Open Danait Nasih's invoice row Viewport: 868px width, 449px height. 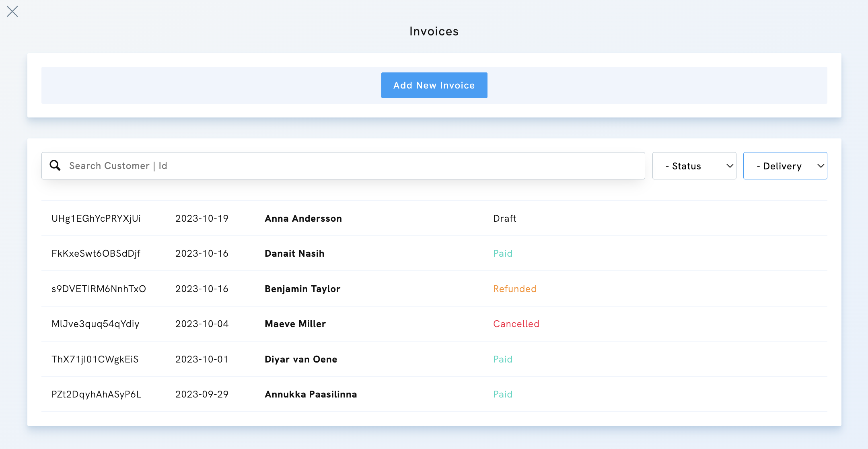click(x=294, y=253)
